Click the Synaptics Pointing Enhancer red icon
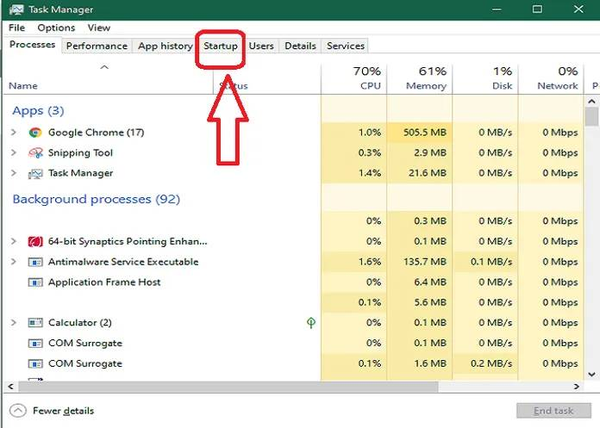Screen dimensions: 600x428 (x=35, y=242)
